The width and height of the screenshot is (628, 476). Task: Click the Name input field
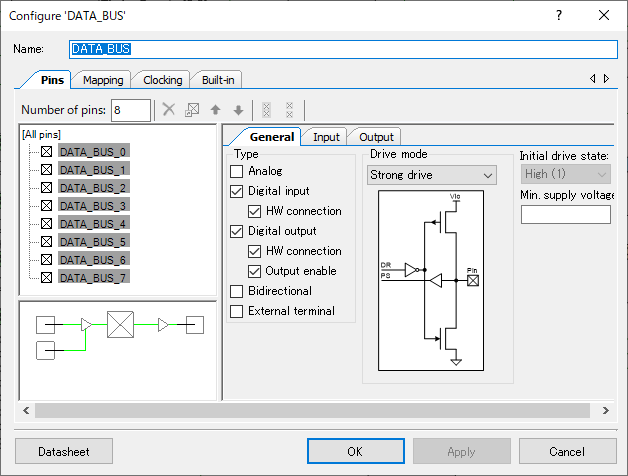[343, 49]
